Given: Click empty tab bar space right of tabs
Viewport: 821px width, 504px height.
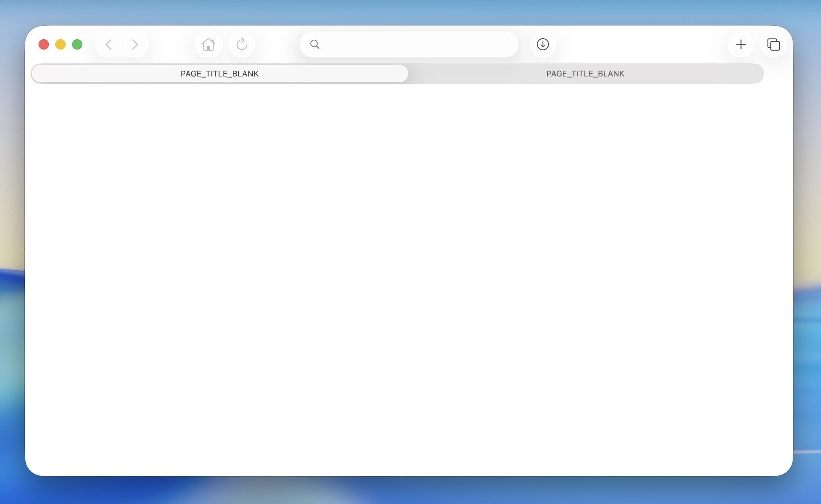Looking at the screenshot, I should pyautogui.click(x=778, y=74).
